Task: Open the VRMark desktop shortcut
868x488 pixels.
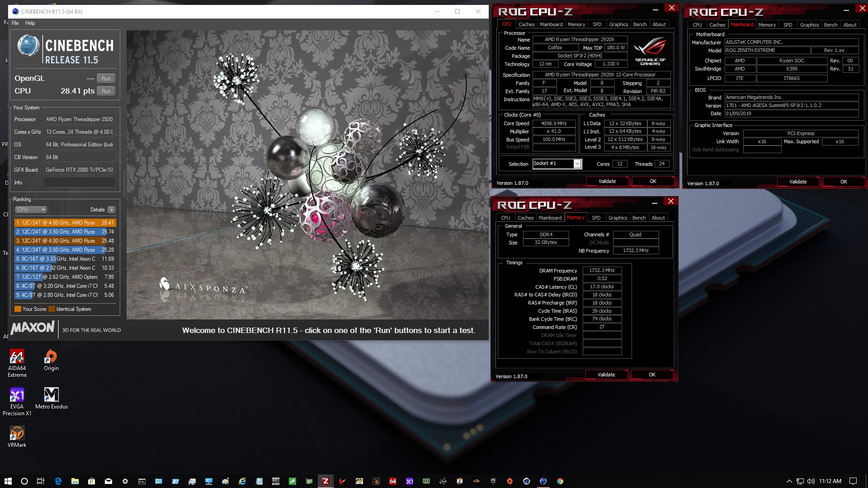Action: coord(17,437)
